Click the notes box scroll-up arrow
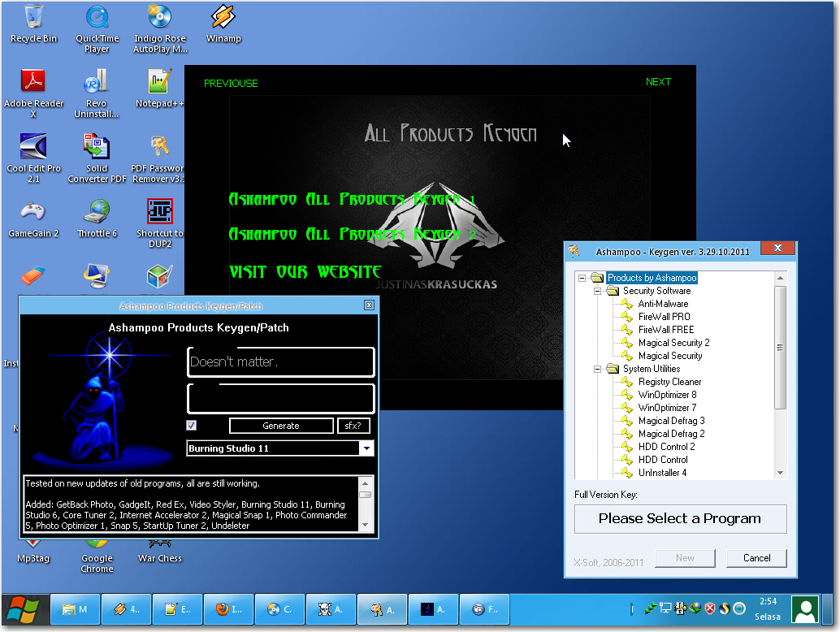The width and height of the screenshot is (840, 632). tap(366, 483)
